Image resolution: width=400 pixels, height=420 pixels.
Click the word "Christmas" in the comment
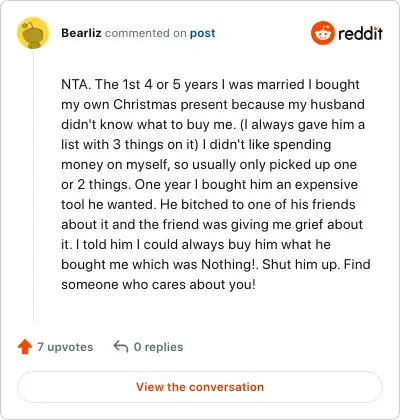pos(145,104)
